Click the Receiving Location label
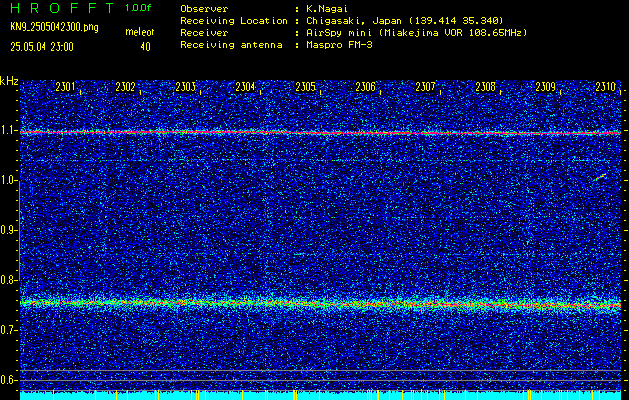The width and height of the screenshot is (629, 400). [x=234, y=20]
